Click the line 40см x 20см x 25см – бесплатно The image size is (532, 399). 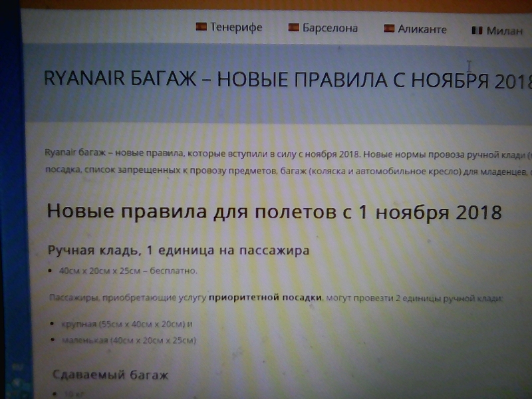coord(128,271)
